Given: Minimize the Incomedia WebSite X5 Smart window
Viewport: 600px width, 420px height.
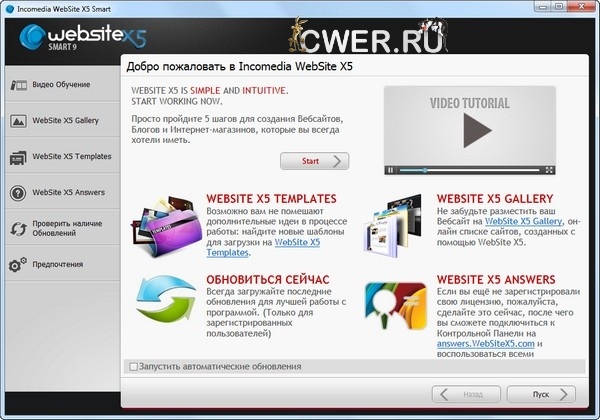Looking at the screenshot, I should (543, 7).
